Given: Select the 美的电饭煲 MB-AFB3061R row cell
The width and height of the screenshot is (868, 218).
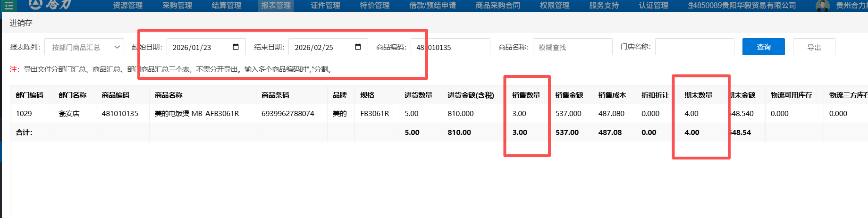Looking at the screenshot, I should [x=197, y=114].
